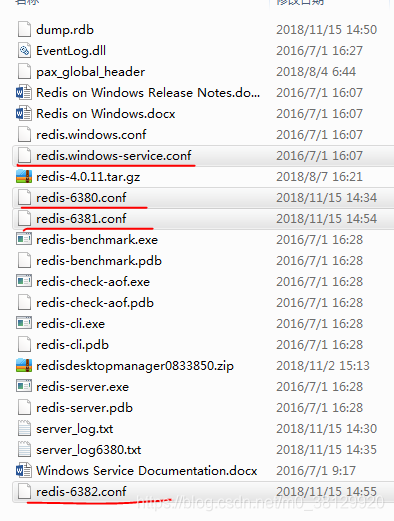Click the redis-check-aof.exe application icon
Image resolution: width=394 pixels, height=521 pixels.
24,281
